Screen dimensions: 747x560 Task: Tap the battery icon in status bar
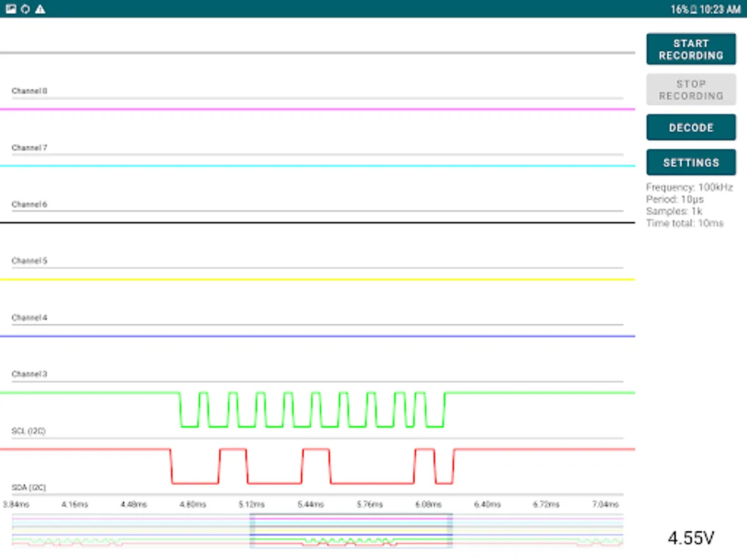[x=692, y=9]
